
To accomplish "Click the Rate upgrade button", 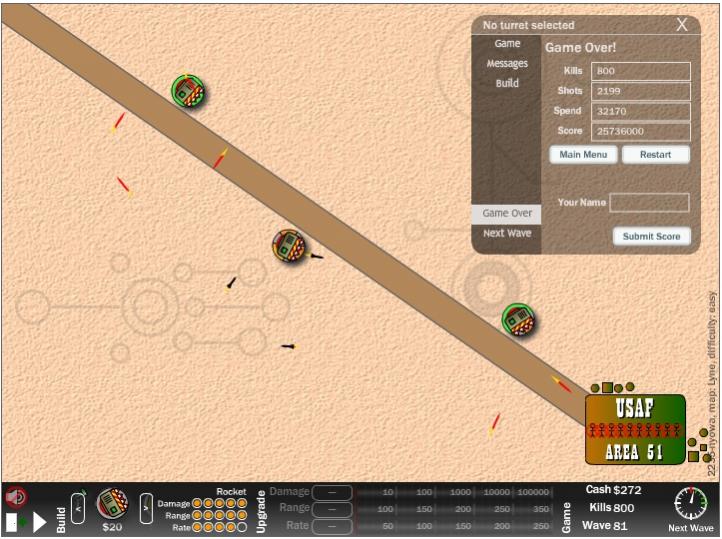I will (332, 526).
